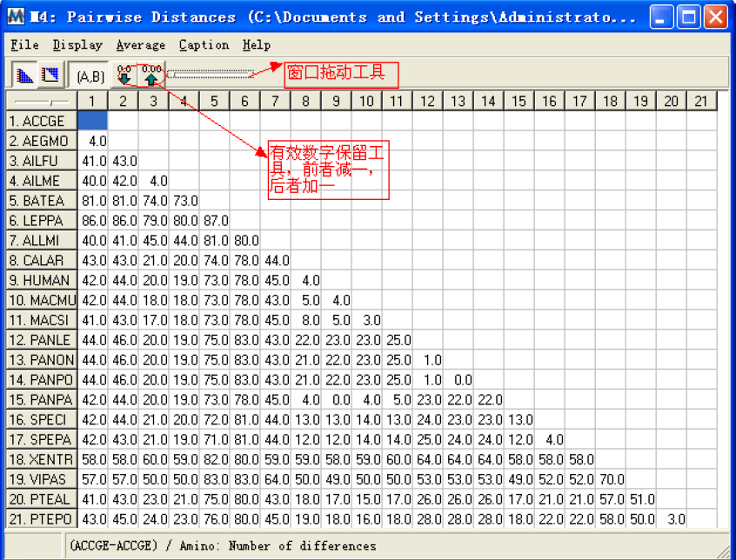Select row header 16. SPECI
This screenshot has height=560, width=736.
[41, 420]
